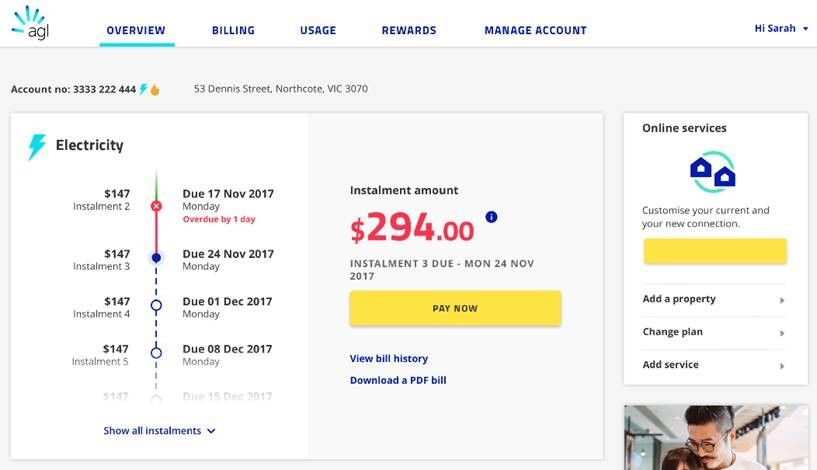
Task: Click the gas flame icon by account number
Action: (x=155, y=89)
